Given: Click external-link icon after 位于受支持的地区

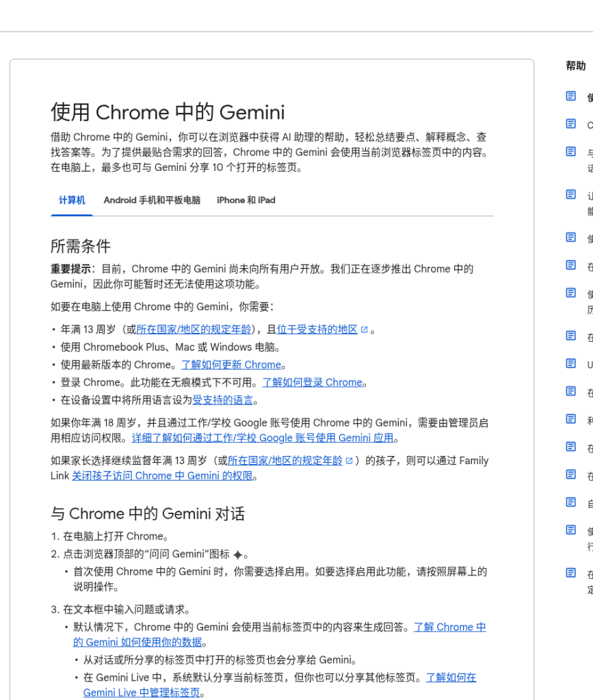Looking at the screenshot, I should point(365,329).
